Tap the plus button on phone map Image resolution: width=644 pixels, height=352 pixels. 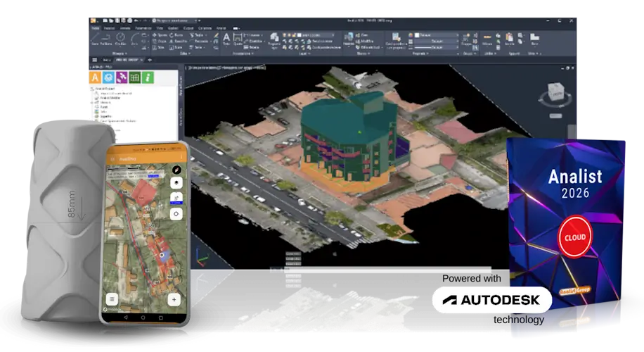[x=174, y=299]
